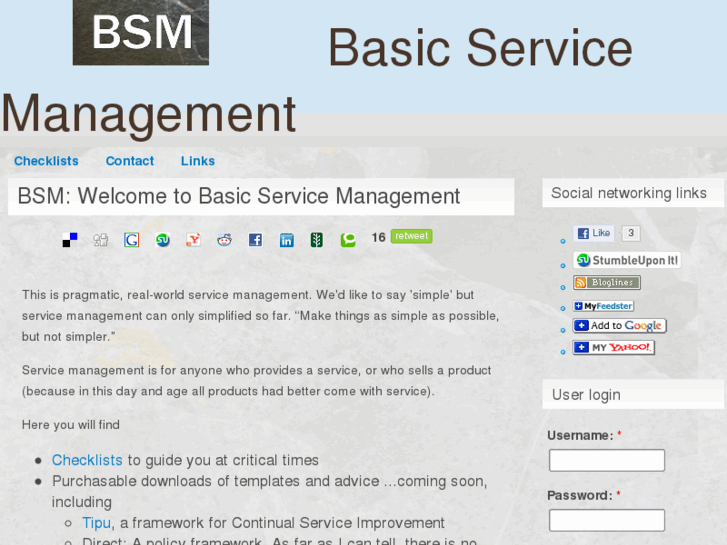Screen dimensions: 727x545
Task: Click the StumbleUpon share icon in post
Action: pos(163,240)
